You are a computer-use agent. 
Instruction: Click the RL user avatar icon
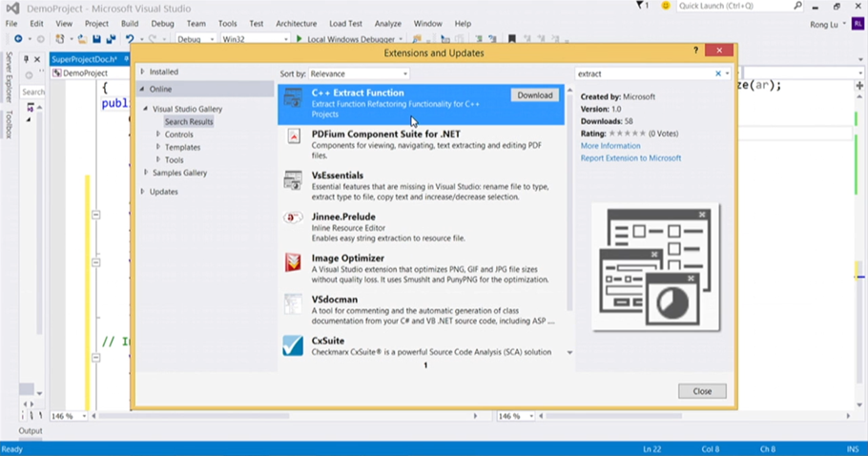click(858, 24)
